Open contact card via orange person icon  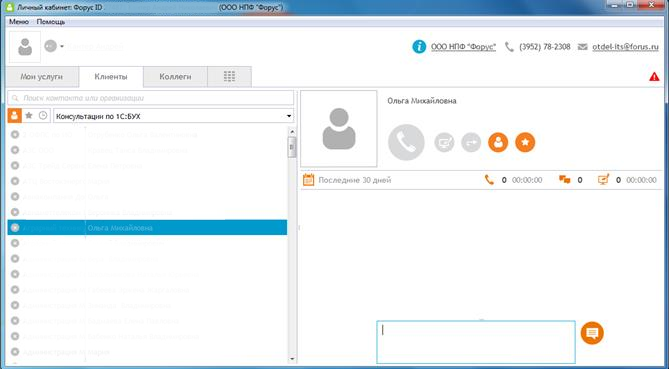[498, 142]
